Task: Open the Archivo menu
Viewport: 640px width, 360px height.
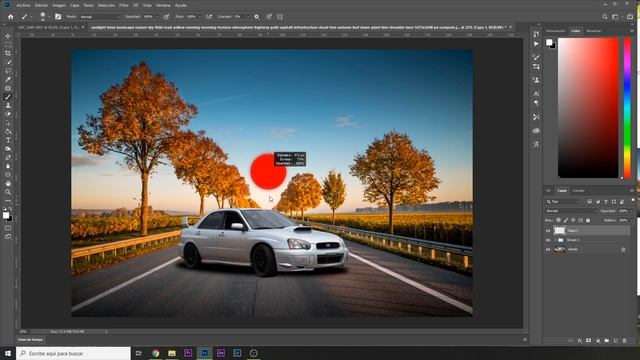Action: click(23, 5)
